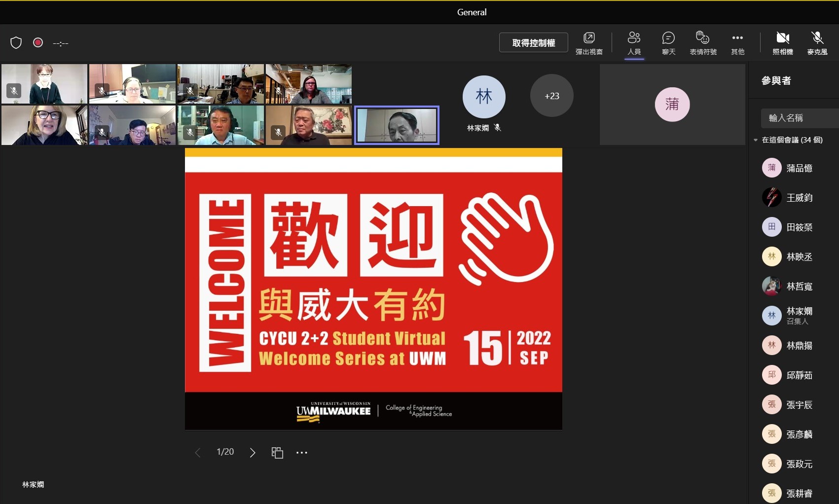Click the 參與者 panel heading

pos(776,81)
